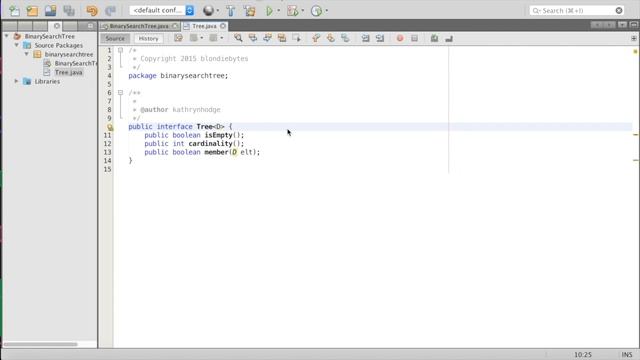Click the Uncomment icon in editor toolbar
The image size is (640, 360).
coord(449,38)
